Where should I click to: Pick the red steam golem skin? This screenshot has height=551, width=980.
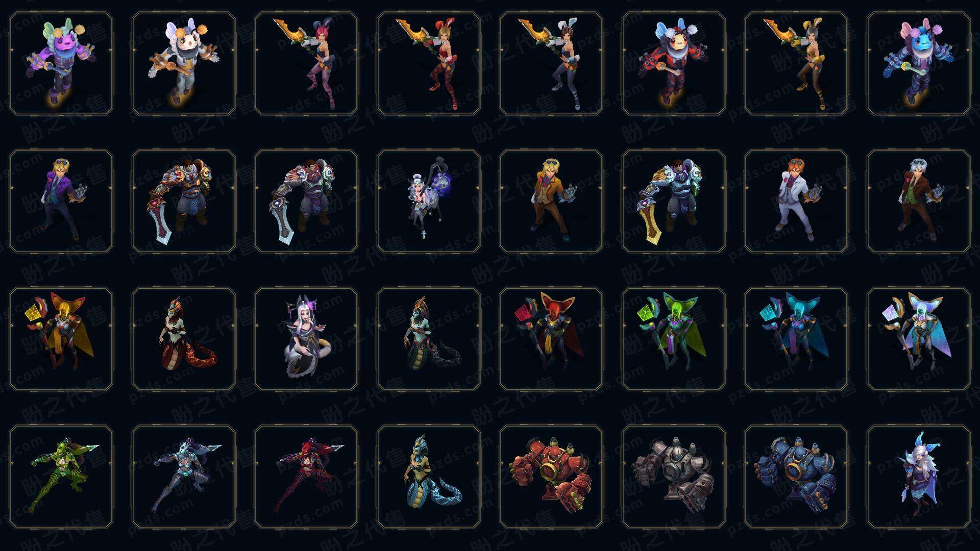(551, 477)
